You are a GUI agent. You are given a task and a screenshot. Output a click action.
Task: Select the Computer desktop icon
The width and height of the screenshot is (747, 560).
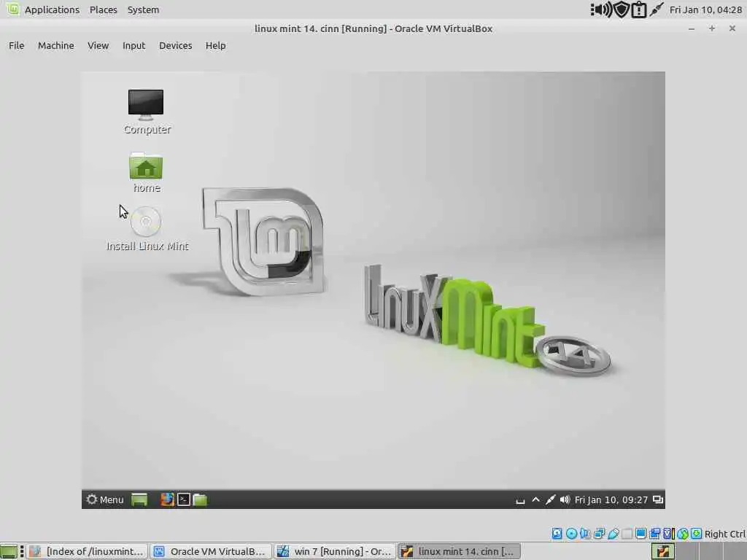pyautogui.click(x=146, y=112)
